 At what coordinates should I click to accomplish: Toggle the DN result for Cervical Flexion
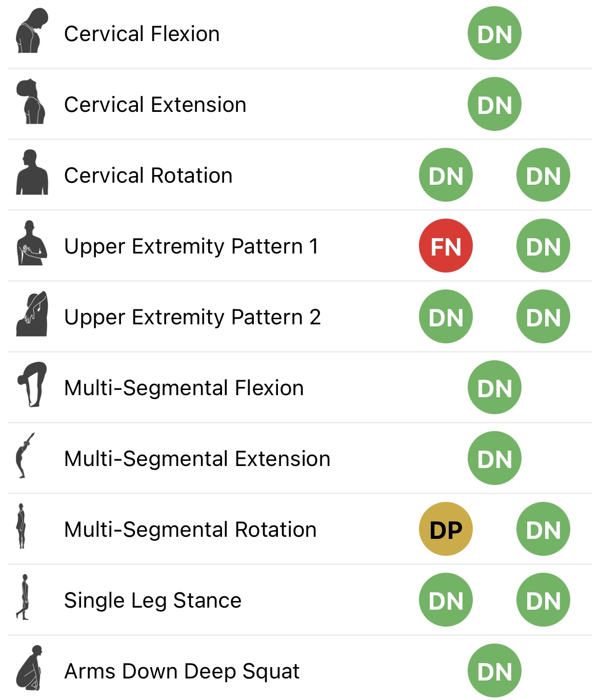click(494, 33)
